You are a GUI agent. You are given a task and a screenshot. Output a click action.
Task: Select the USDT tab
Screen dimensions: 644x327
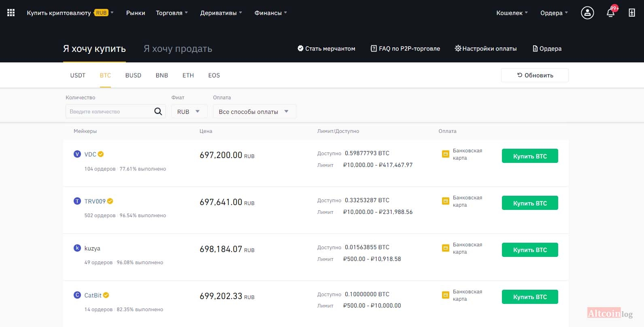[x=78, y=75]
